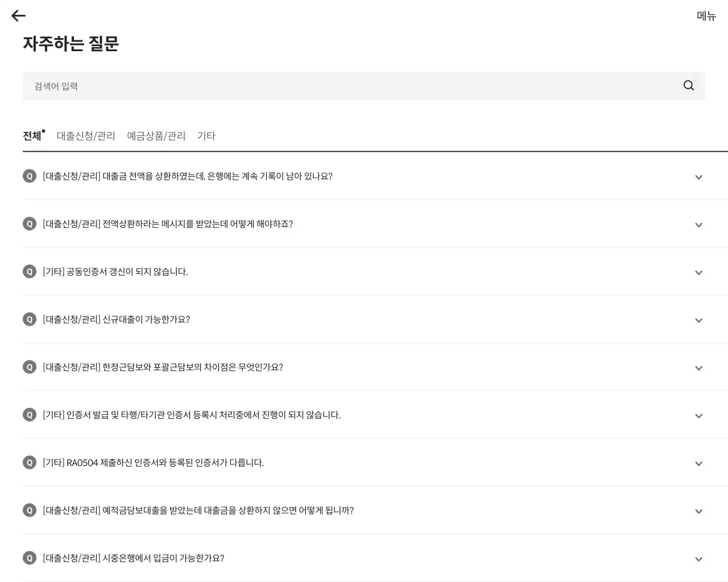This screenshot has width=728, height=582.
Task: Expand the RA0504 인증서 question chevron
Action: pos(699,464)
